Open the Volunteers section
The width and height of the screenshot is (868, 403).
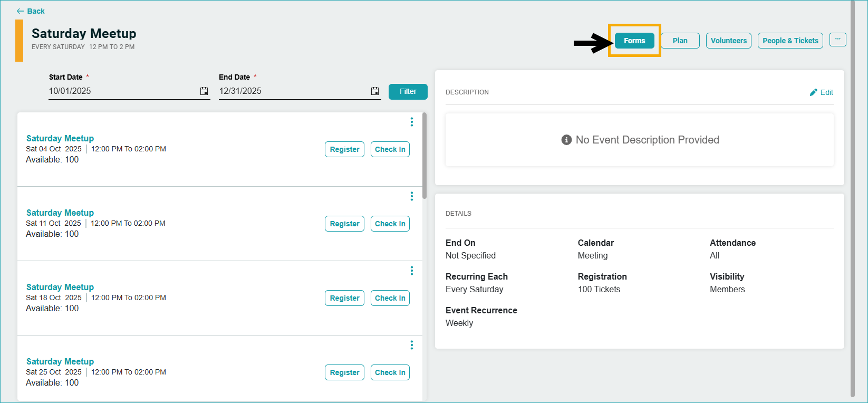coord(728,41)
